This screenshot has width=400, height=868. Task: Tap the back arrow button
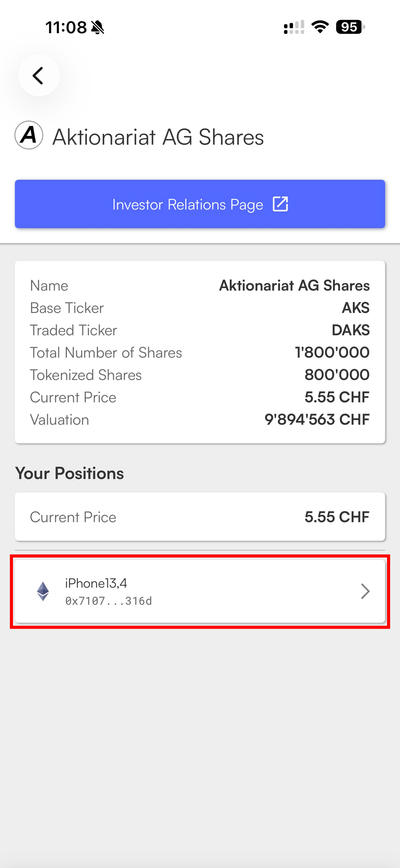[x=39, y=75]
